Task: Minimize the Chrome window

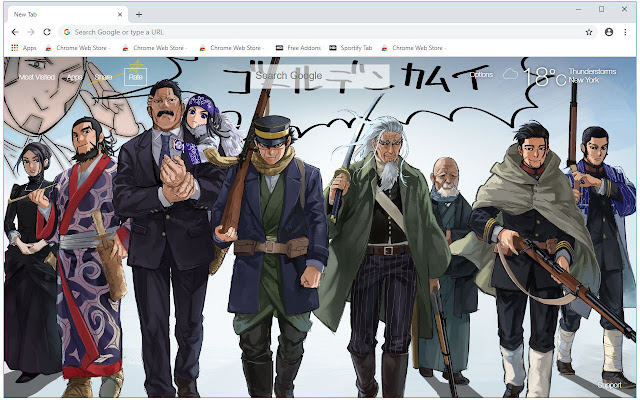Action: tap(578, 9)
